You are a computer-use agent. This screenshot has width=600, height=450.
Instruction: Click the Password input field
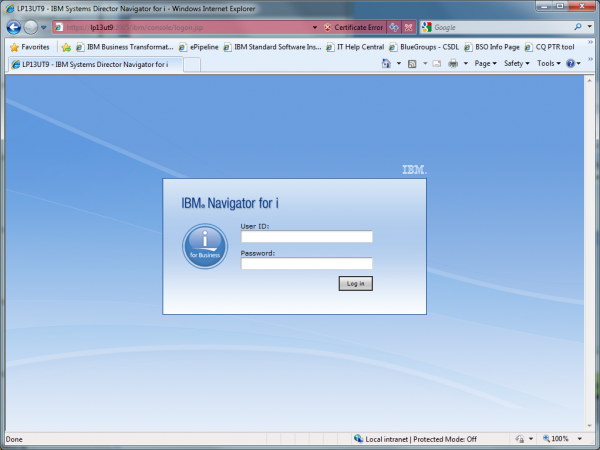[x=307, y=263]
